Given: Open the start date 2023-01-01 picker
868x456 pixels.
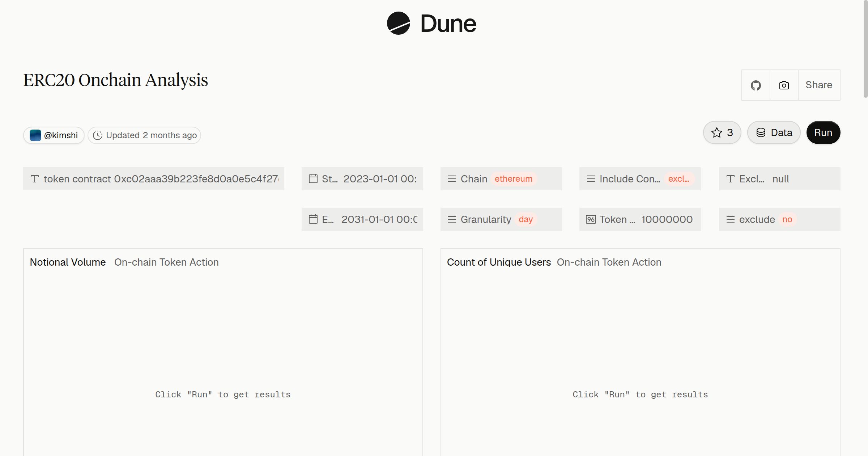Looking at the screenshot, I should [362, 179].
